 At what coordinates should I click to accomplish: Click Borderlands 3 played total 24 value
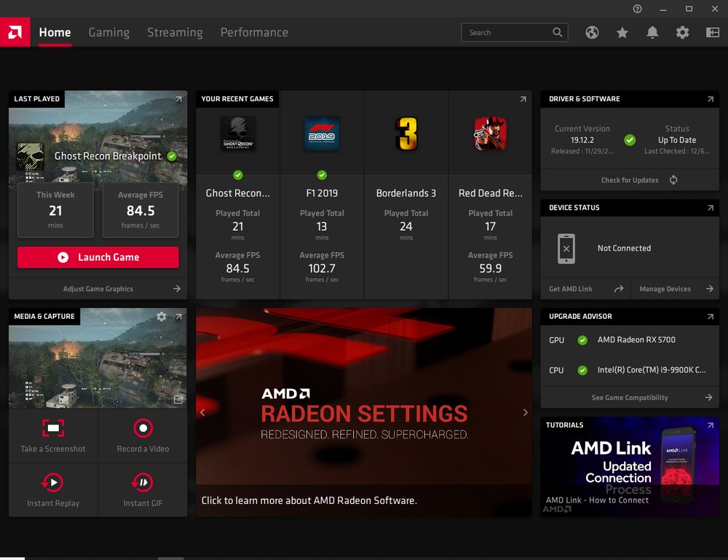[x=406, y=226]
